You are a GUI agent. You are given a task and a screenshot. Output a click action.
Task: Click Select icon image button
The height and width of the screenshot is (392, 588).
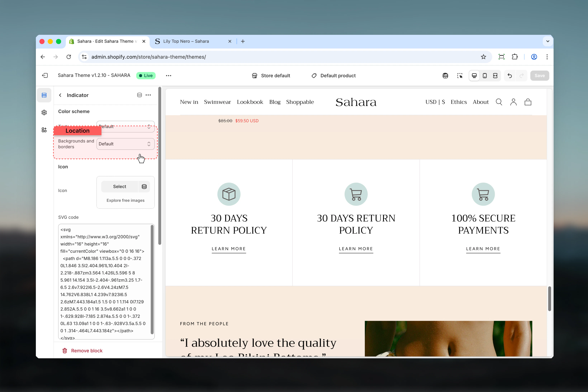[x=119, y=186]
